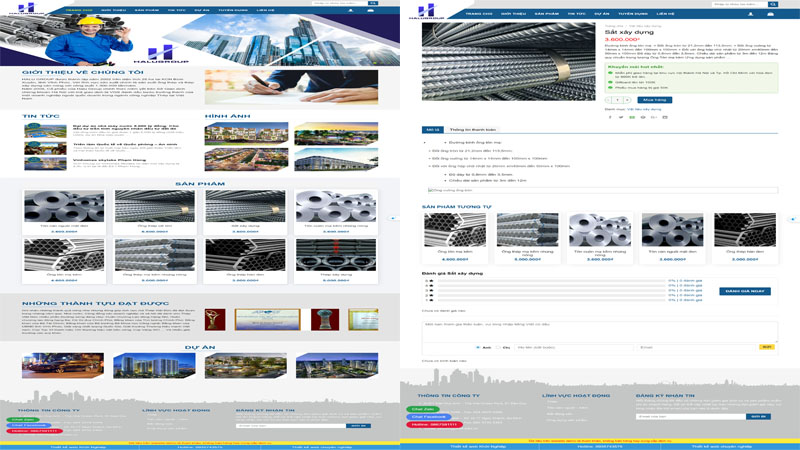Share the product via the Twitter icon
Image resolution: width=800 pixels, height=450 pixels.
tap(621, 117)
